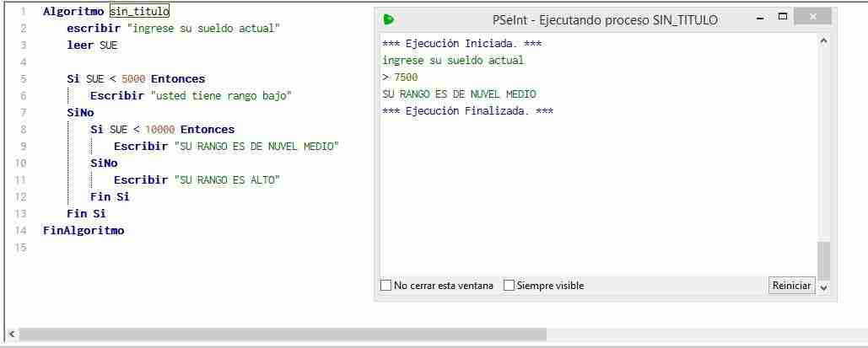868x348 pixels.
Task: Click output scrollbar up arrow
Action: (823, 41)
